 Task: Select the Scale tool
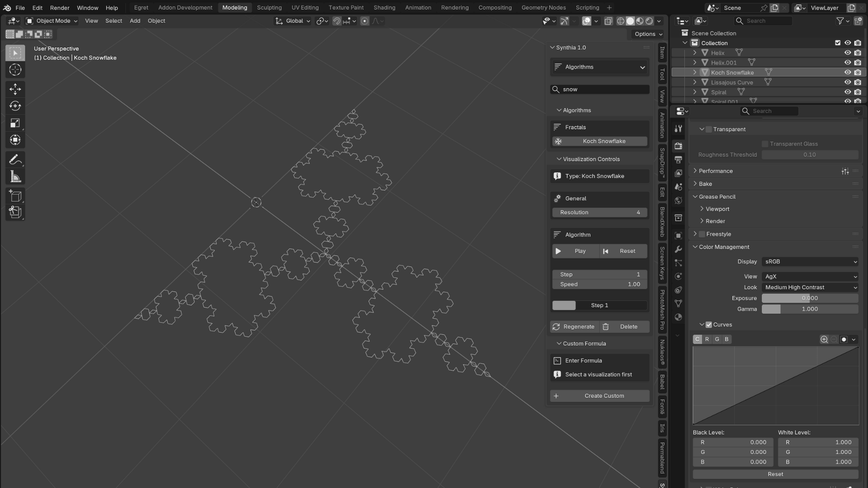[15, 123]
